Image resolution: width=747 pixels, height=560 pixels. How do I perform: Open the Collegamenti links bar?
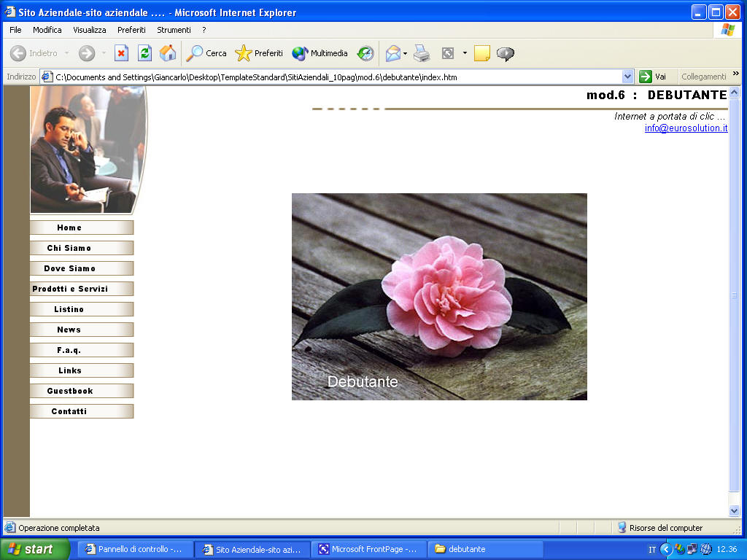pos(704,77)
